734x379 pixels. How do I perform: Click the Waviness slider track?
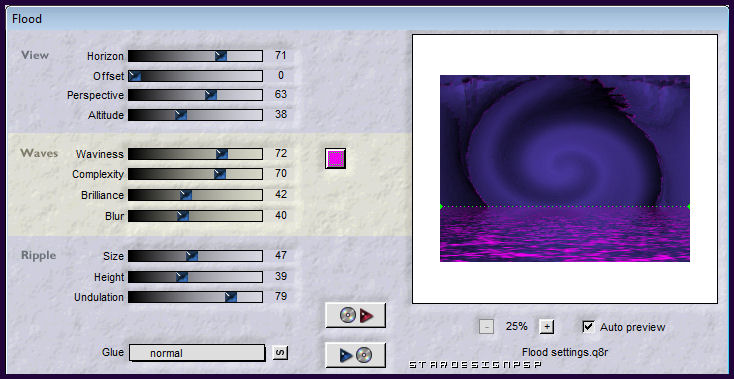(x=195, y=154)
